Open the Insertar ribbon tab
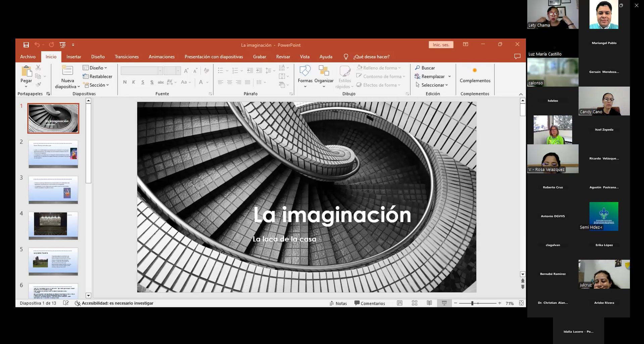The image size is (644, 344). 73,57
